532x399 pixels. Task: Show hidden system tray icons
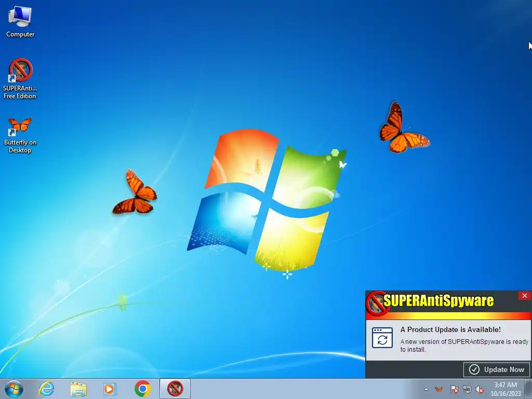pos(426,389)
